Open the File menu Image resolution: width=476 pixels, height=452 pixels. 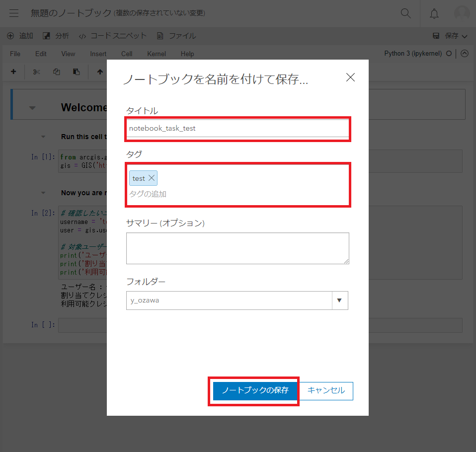(x=15, y=54)
